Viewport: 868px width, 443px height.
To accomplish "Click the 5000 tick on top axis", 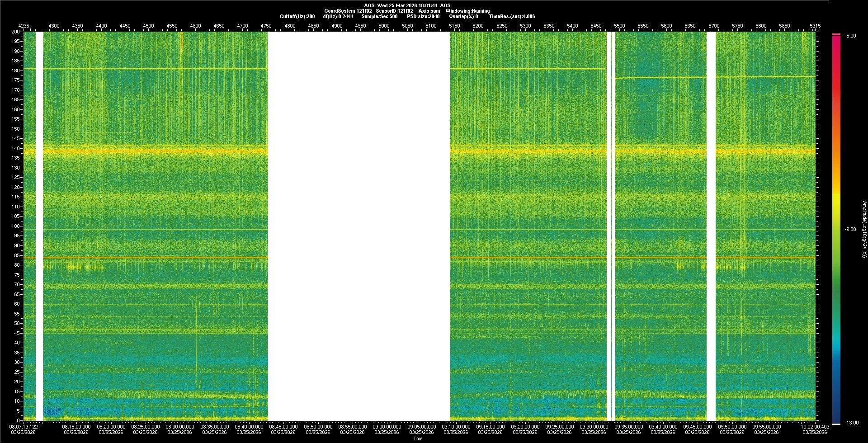I will click(384, 26).
